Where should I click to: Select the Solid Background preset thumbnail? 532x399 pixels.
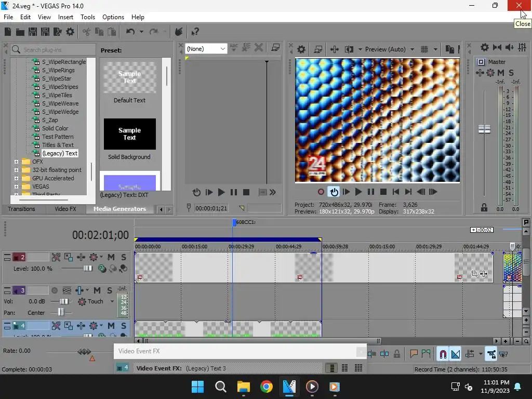pyautogui.click(x=129, y=134)
